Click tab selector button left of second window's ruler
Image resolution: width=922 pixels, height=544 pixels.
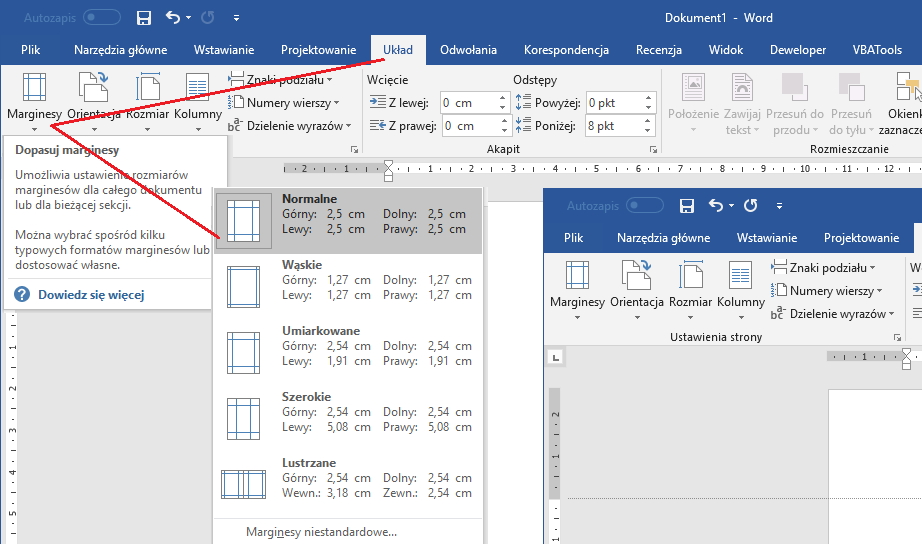[555, 356]
